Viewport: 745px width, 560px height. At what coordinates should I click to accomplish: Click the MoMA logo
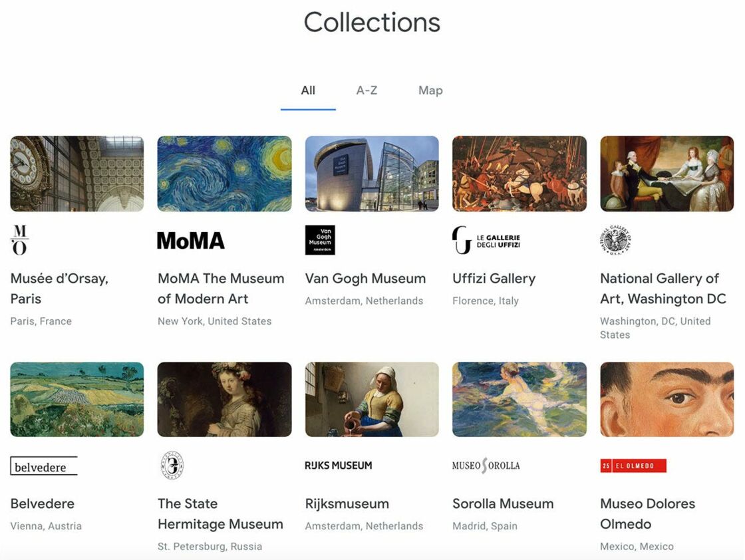(x=190, y=241)
